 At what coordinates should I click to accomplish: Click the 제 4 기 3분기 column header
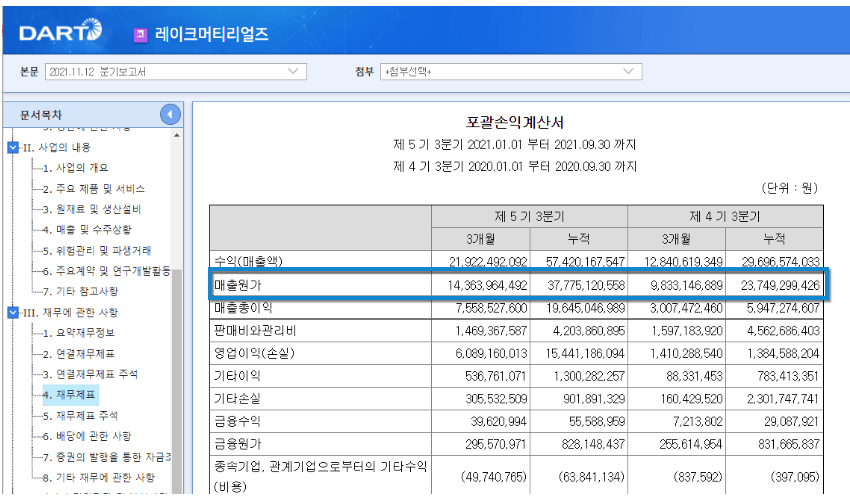[725, 217]
